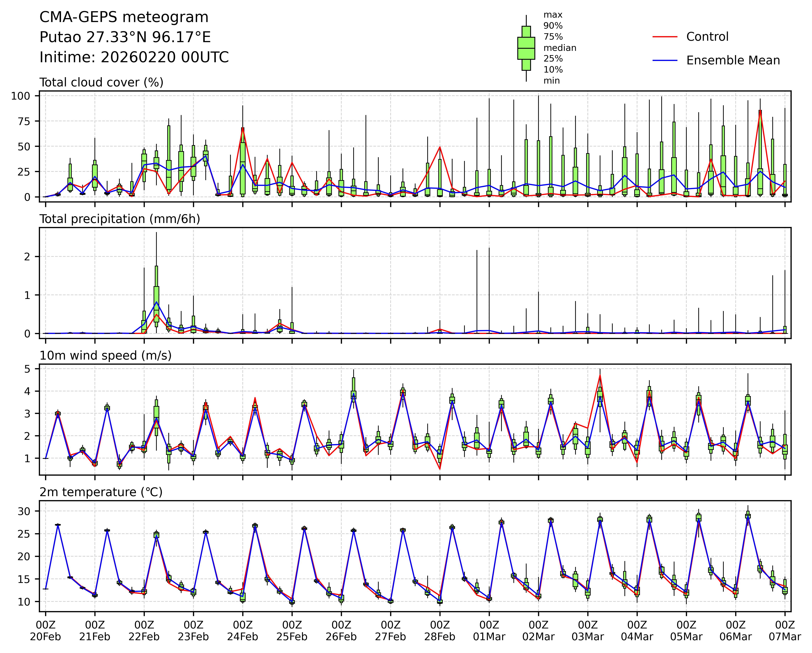Click the '00Z 20Feb' x-axis label

(46, 631)
